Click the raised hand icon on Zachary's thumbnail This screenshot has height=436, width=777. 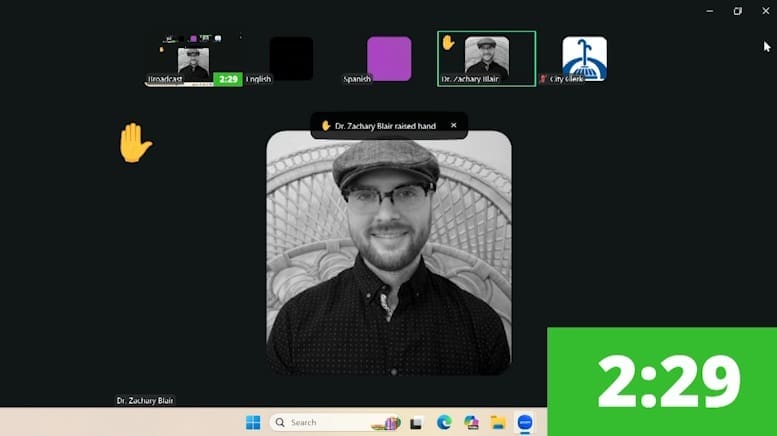449,42
